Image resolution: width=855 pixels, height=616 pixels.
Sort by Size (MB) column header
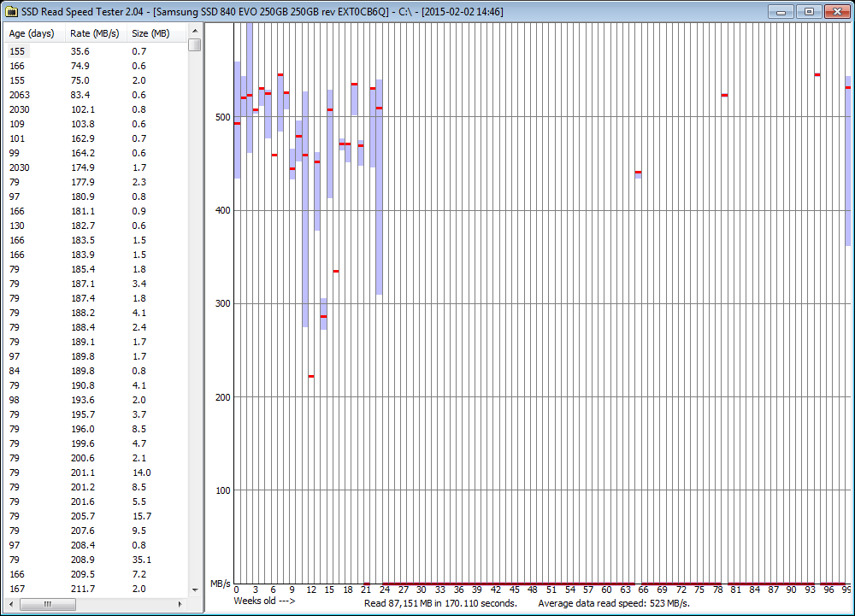pos(157,33)
